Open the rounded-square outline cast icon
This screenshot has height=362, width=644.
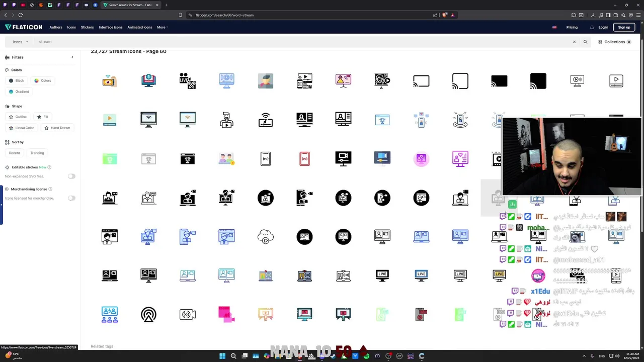[x=460, y=81]
